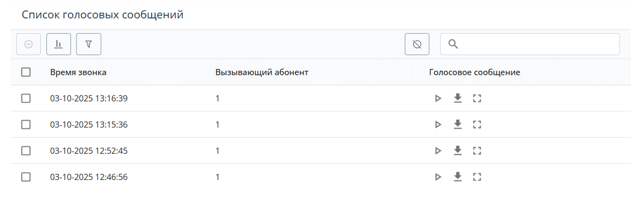Expand the 13:16:39 message to fullscreen
This screenshot has width=644, height=204.
click(x=477, y=98)
